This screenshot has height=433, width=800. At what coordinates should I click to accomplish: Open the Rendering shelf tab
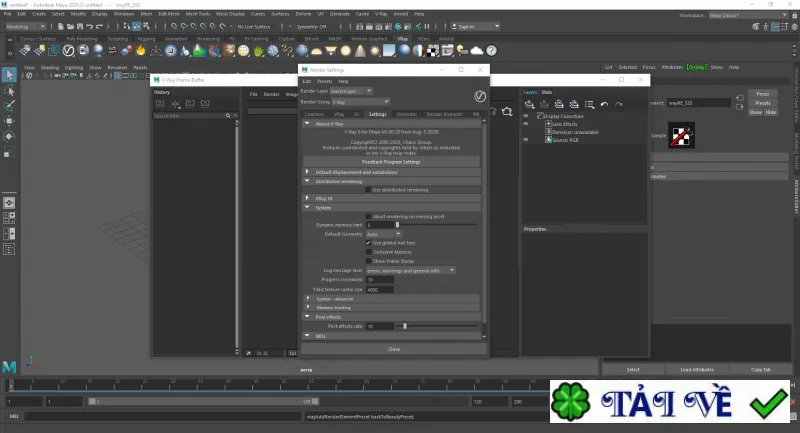(208, 39)
